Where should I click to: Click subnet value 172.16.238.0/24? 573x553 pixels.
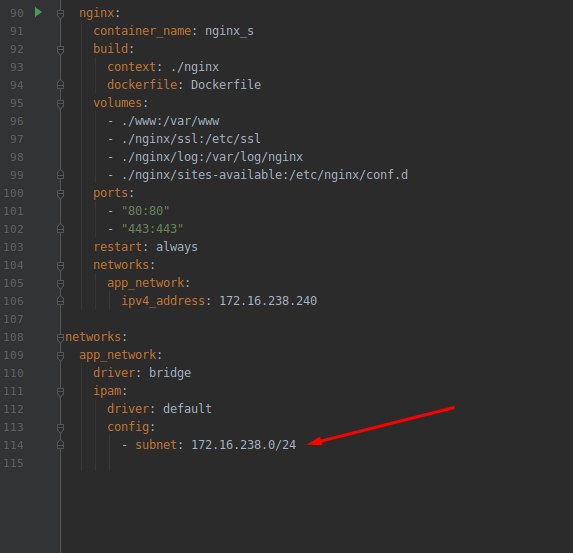click(244, 445)
